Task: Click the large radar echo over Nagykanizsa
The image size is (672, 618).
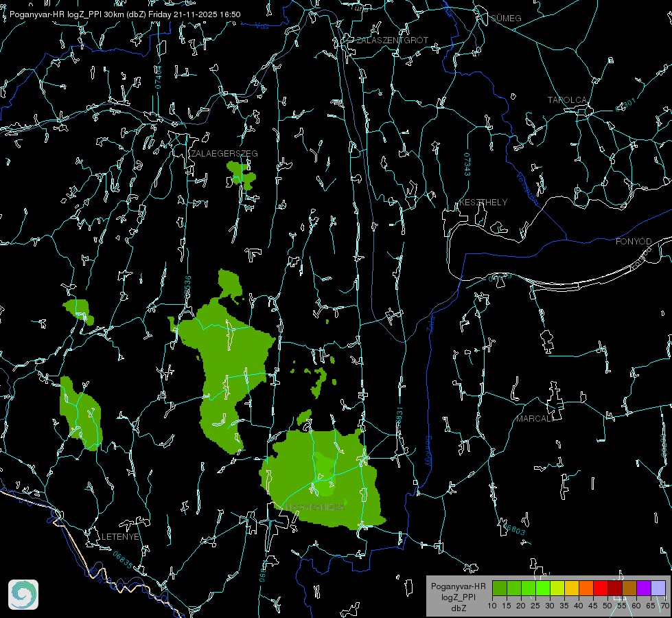Action: click(321, 478)
